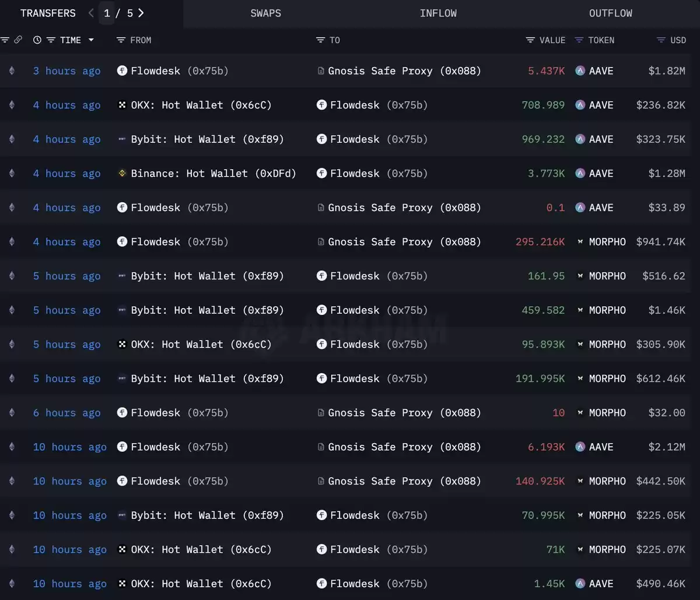Click the Flowdesk logo in the 5.437K sender cell
The image size is (700, 600).
tap(122, 71)
